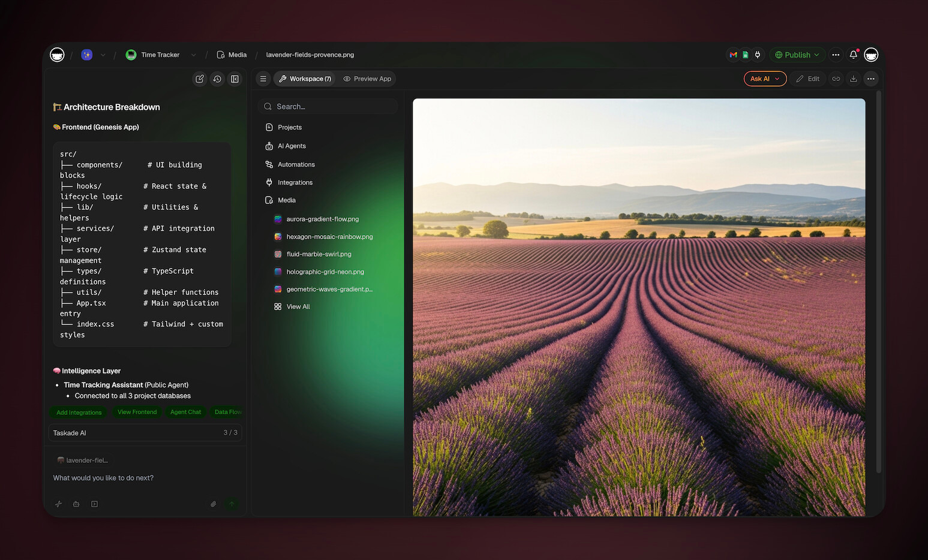The width and height of the screenshot is (928, 560).
Task: Select the robot agent icon below chat input
Action: coord(76,504)
